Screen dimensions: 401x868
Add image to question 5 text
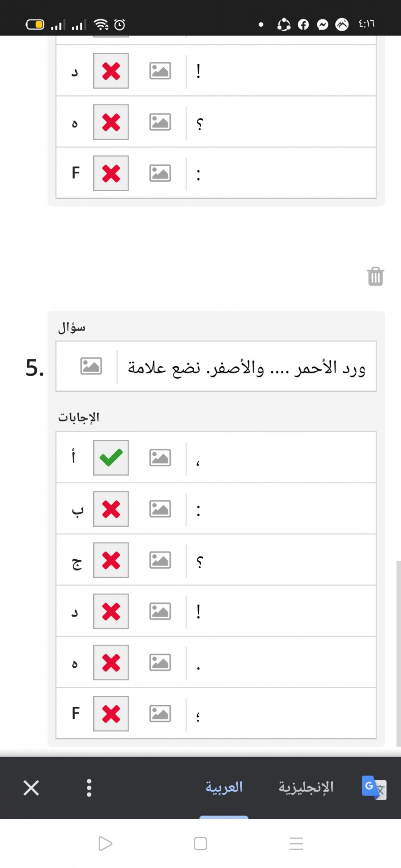coord(91,366)
